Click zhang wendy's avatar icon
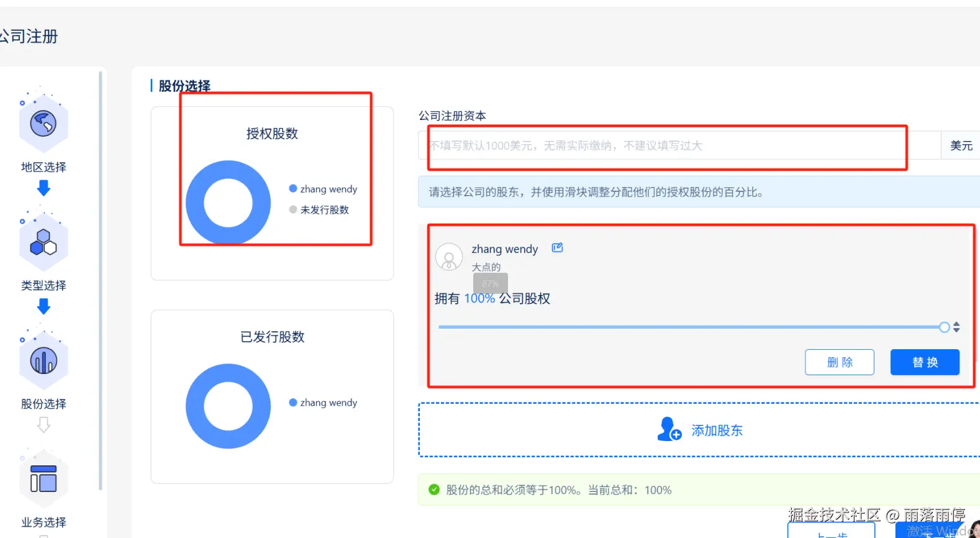This screenshot has width=980, height=538. click(x=449, y=257)
